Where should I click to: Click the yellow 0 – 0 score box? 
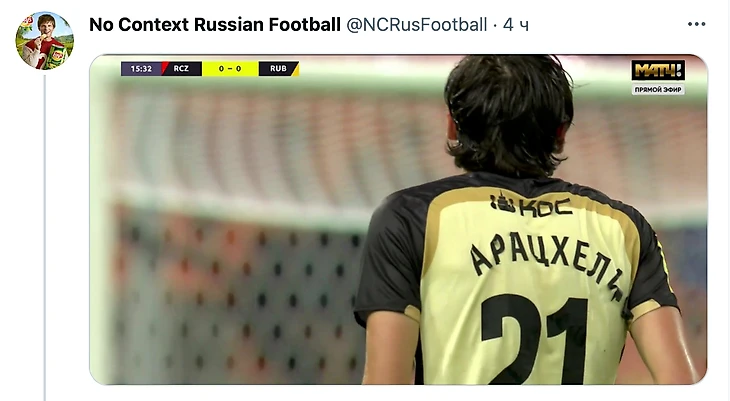click(x=230, y=68)
